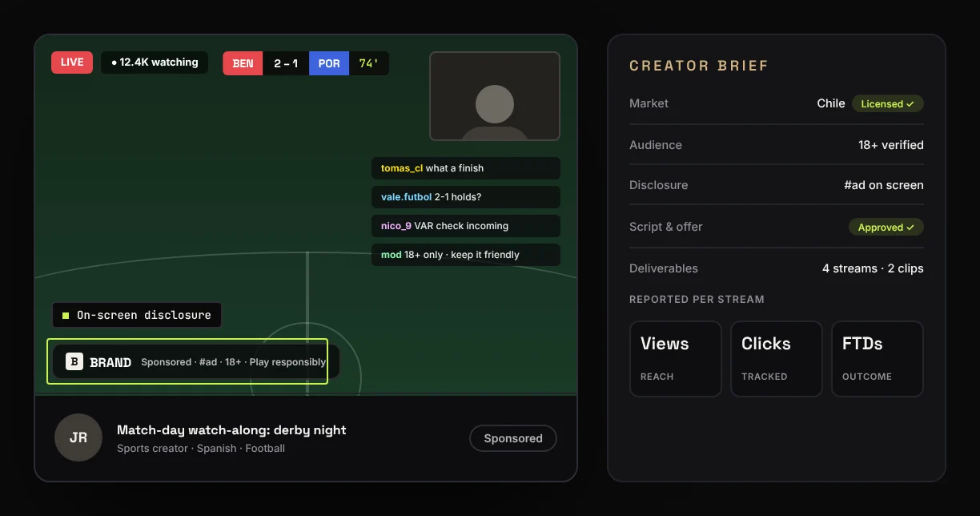
Task: Click the BRAND B logo icon
Action: (74, 362)
